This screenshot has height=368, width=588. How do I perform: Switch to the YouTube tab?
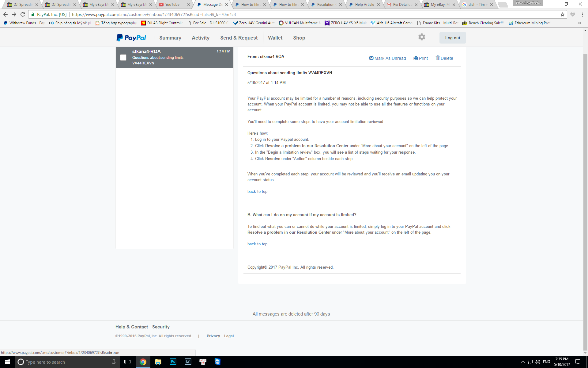coord(172,5)
